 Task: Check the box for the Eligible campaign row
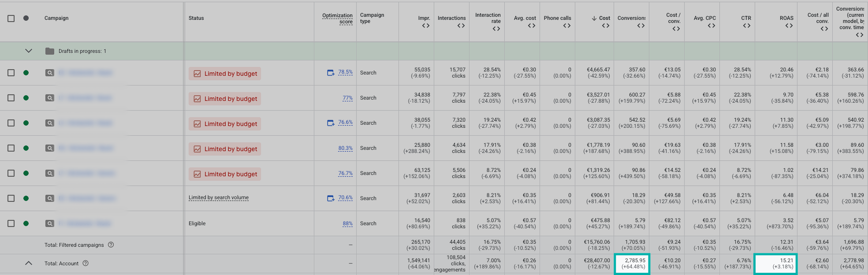pyautogui.click(x=11, y=223)
